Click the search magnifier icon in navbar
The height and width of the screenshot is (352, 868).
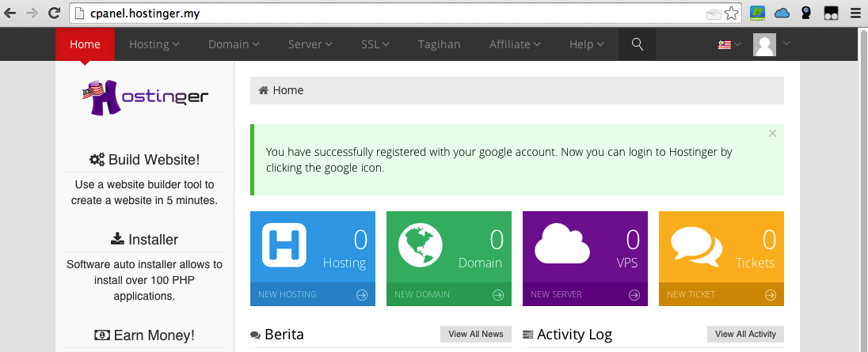[x=638, y=44]
